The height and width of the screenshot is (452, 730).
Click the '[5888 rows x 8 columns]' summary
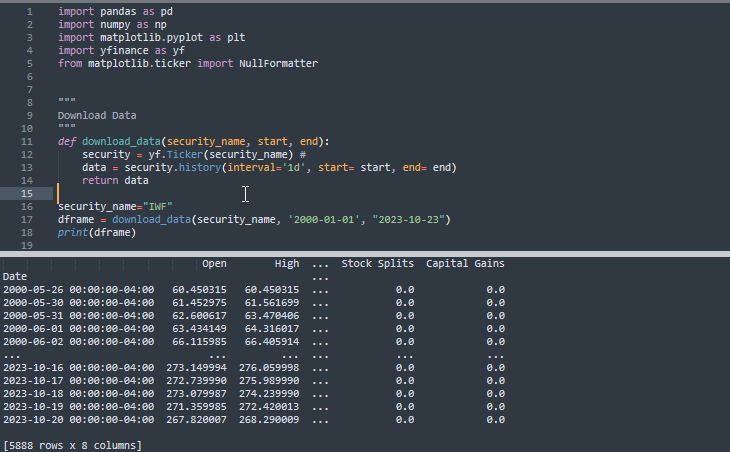tap(72, 445)
